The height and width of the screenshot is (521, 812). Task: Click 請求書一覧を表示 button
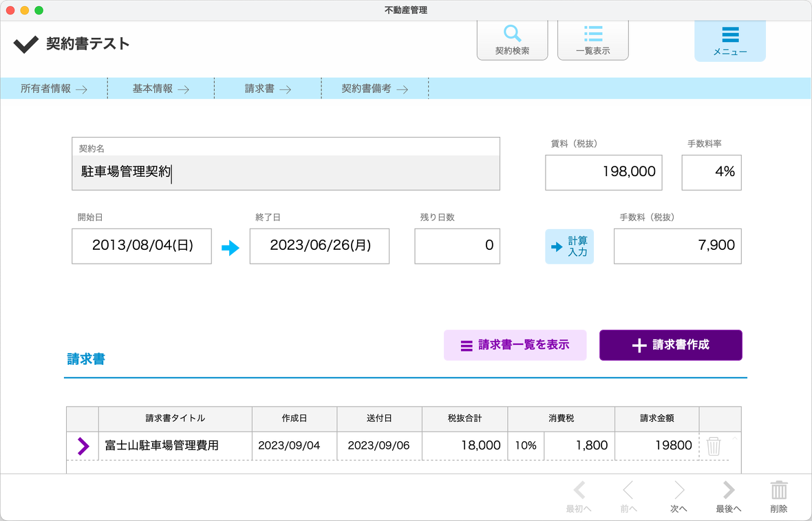(x=515, y=345)
